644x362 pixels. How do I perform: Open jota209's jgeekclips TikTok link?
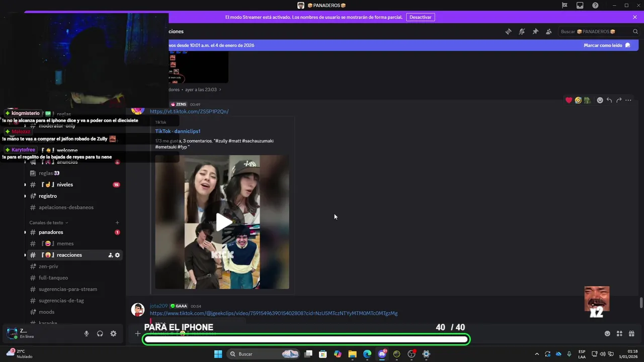pos(274,313)
